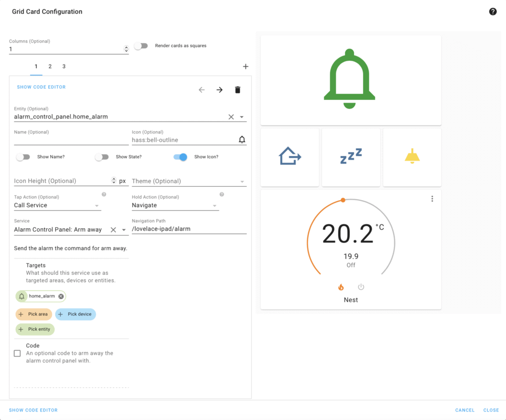The width and height of the screenshot is (506, 420).
Task: Check the optional alarm Code checkbox
Action: (17, 353)
